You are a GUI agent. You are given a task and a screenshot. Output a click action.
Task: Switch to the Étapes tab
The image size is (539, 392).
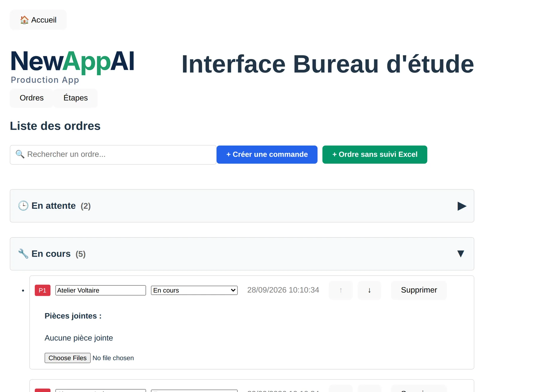click(75, 98)
